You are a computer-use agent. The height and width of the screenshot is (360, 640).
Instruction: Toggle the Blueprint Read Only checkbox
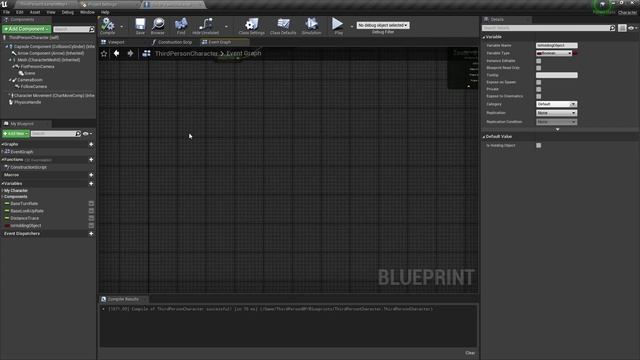pyautogui.click(x=538, y=68)
